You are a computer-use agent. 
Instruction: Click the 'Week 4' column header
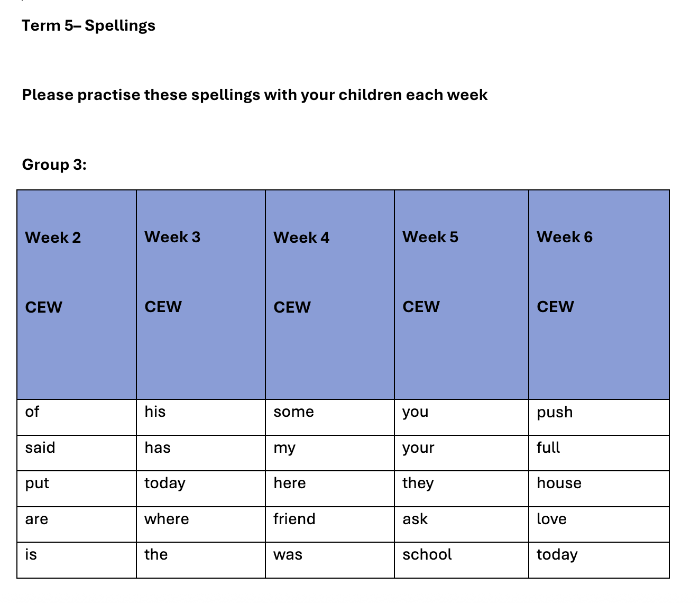(301, 237)
